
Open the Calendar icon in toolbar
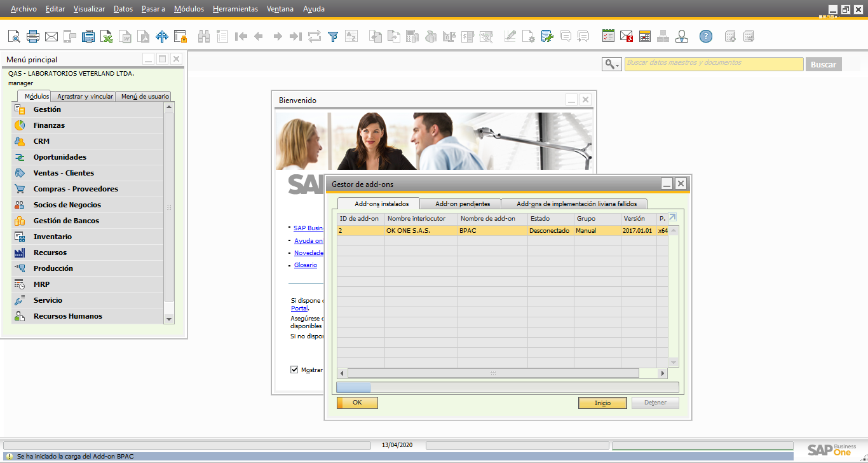pyautogui.click(x=645, y=36)
